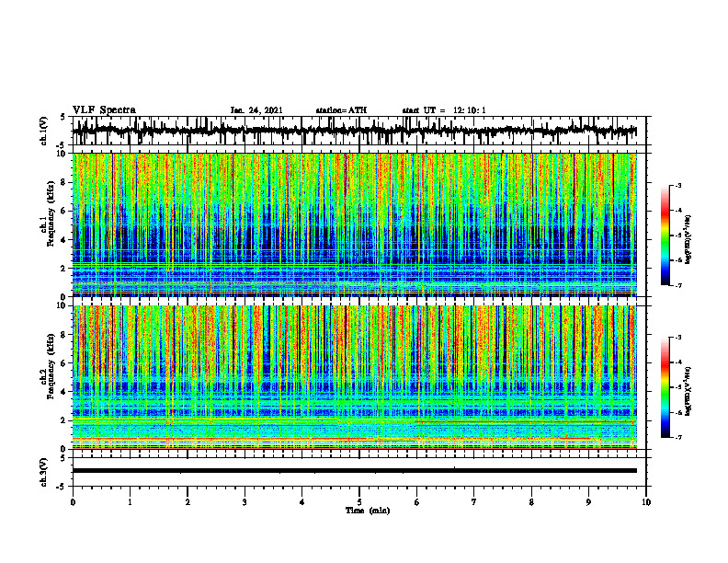The height and width of the screenshot is (563, 728).
Task: Click the time axis tick label "0"
Action: point(73,502)
